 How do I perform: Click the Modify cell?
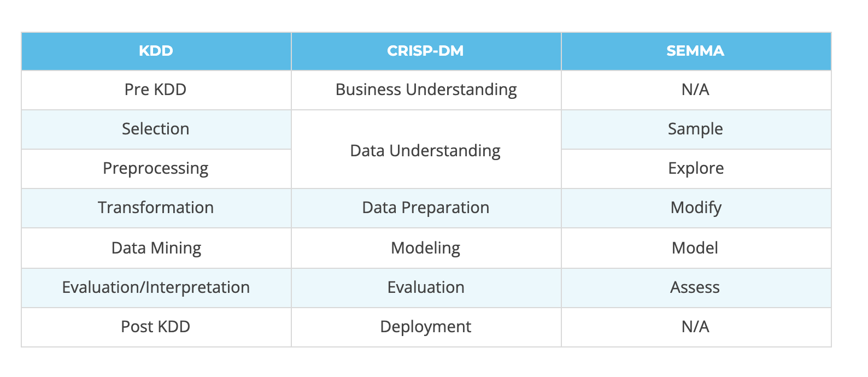pos(696,208)
